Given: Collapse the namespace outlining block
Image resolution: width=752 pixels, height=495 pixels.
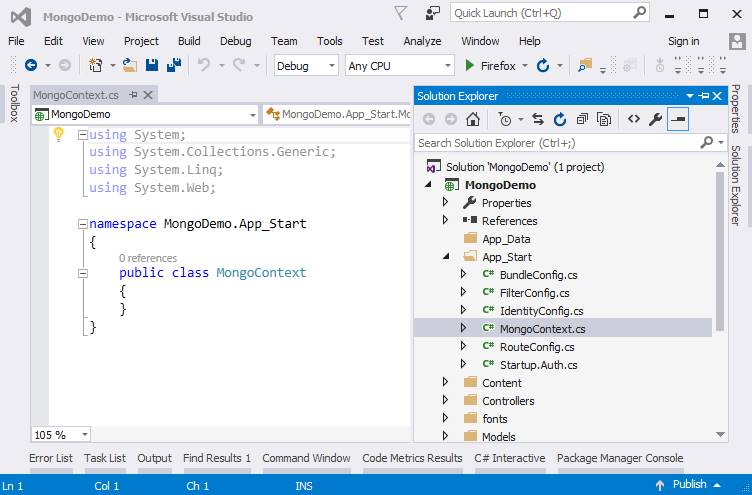Looking at the screenshot, I should [x=82, y=224].
